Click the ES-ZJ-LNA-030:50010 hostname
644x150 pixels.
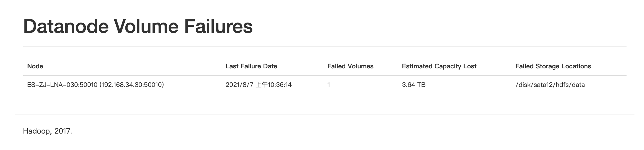tap(62, 85)
